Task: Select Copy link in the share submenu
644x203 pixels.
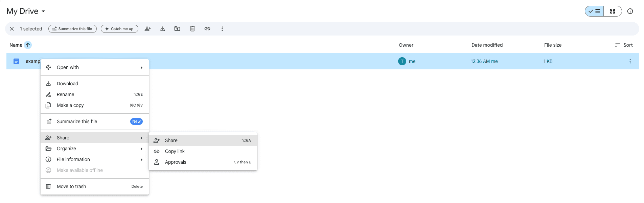Action: pos(175,151)
